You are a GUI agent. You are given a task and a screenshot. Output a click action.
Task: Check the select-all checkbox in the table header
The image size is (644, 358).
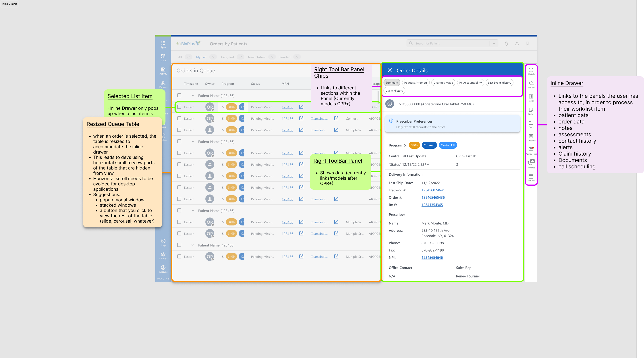pos(179,95)
